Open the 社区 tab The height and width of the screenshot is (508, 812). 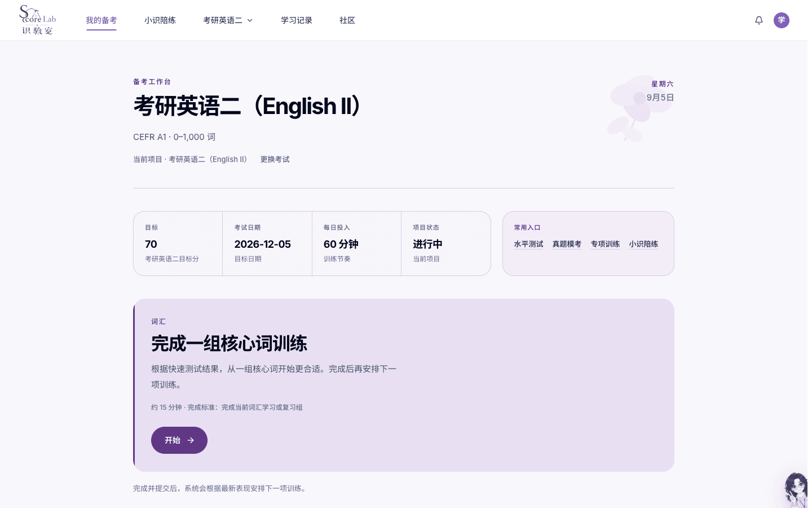(x=347, y=20)
